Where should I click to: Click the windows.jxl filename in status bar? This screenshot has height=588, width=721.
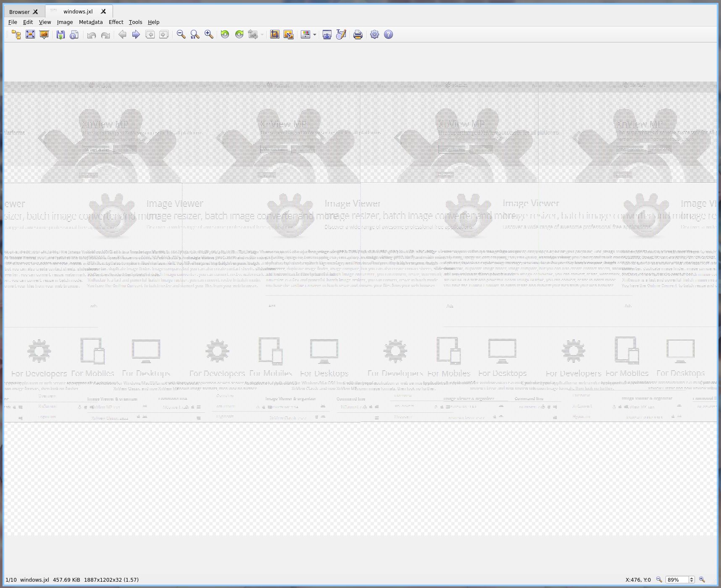click(x=34, y=580)
